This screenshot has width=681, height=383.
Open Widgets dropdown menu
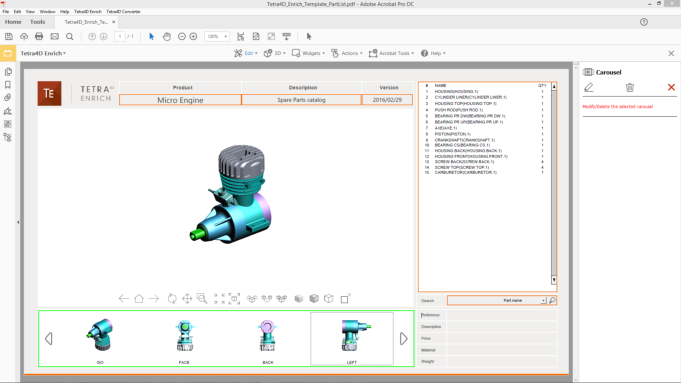(308, 53)
